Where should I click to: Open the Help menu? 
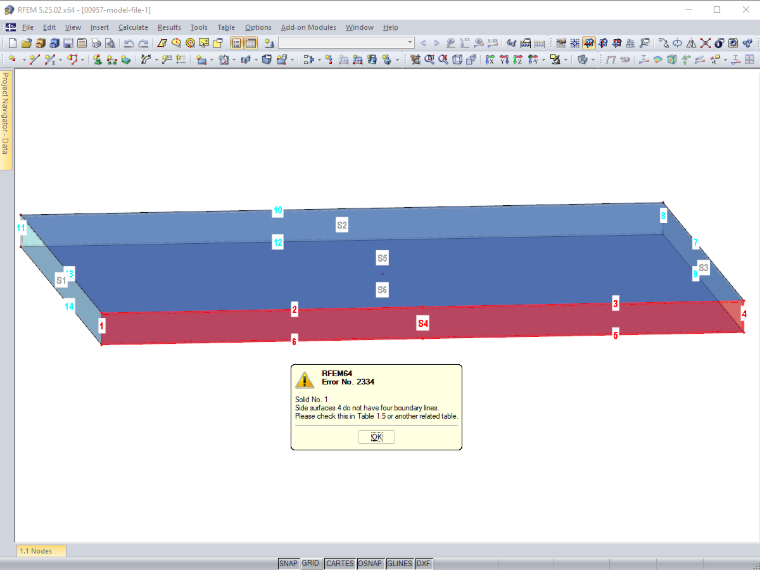coord(391,28)
